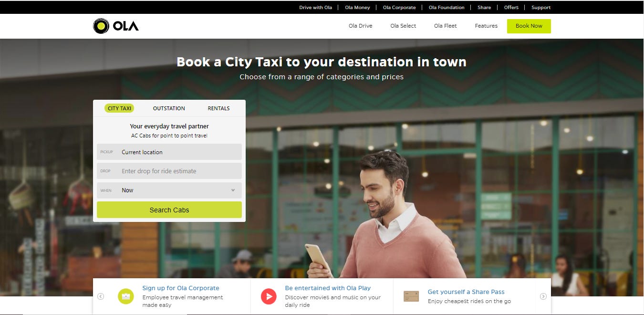Click 'Choose from a range of categories' subtitle
Screen dimensions: 644x315
[x=322, y=77]
